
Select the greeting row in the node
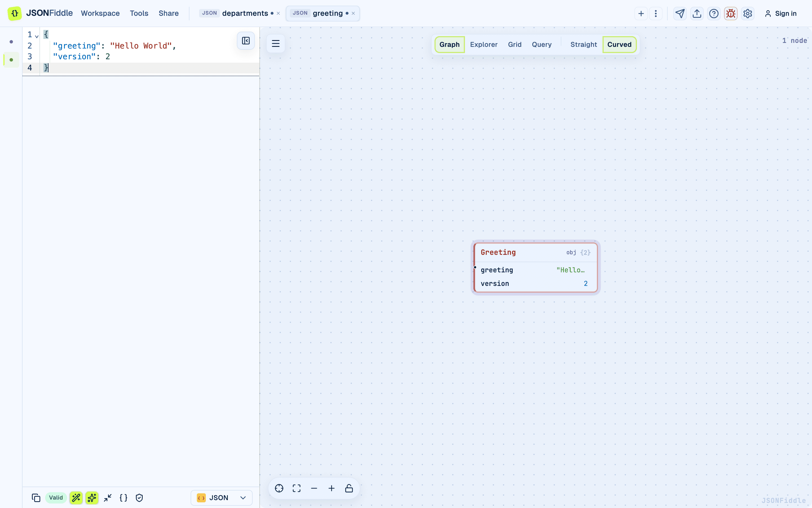535,270
